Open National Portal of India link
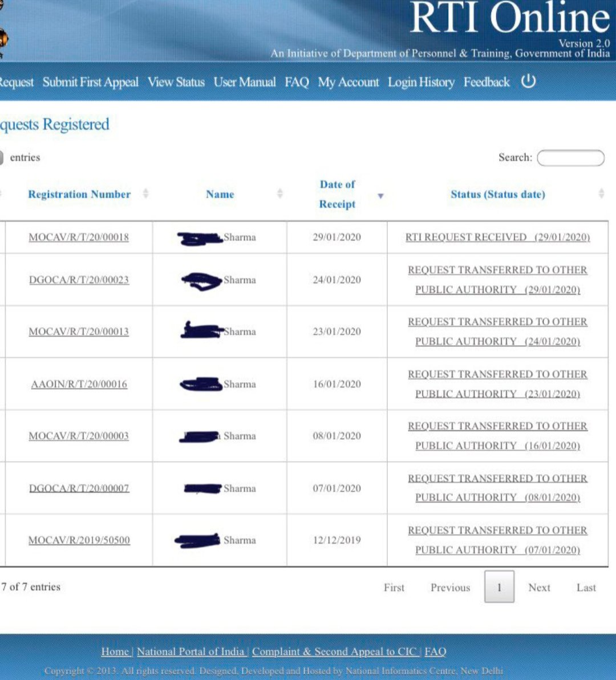This screenshot has height=680, width=616. click(x=191, y=652)
